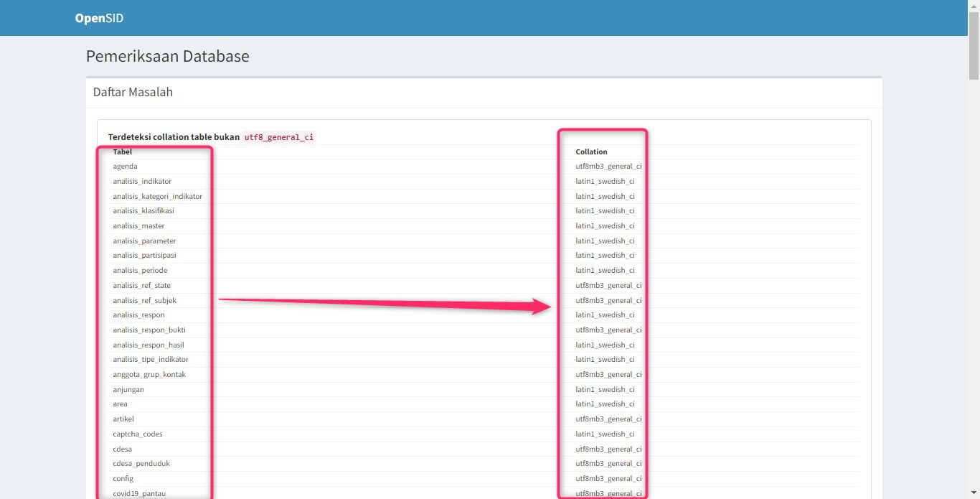The height and width of the screenshot is (499, 980).
Task: Click collation value in config row
Action: coord(608,478)
